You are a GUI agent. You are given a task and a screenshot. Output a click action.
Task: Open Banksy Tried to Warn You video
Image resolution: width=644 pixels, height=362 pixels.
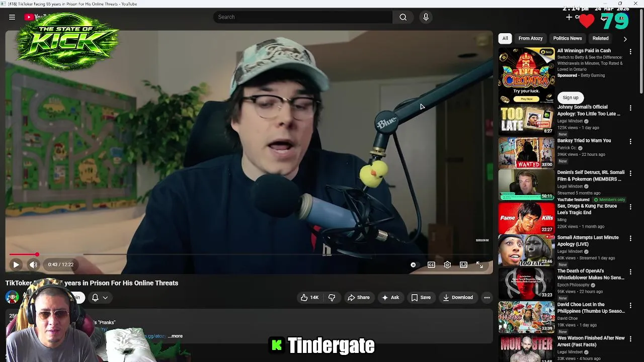click(584, 141)
